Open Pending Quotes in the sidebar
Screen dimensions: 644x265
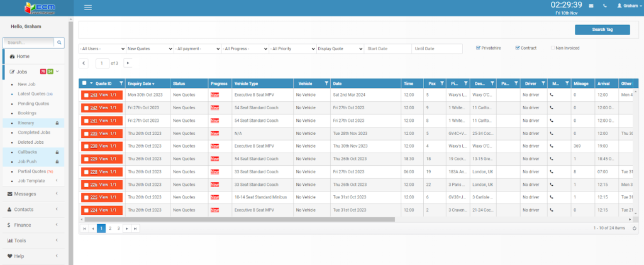(x=33, y=103)
